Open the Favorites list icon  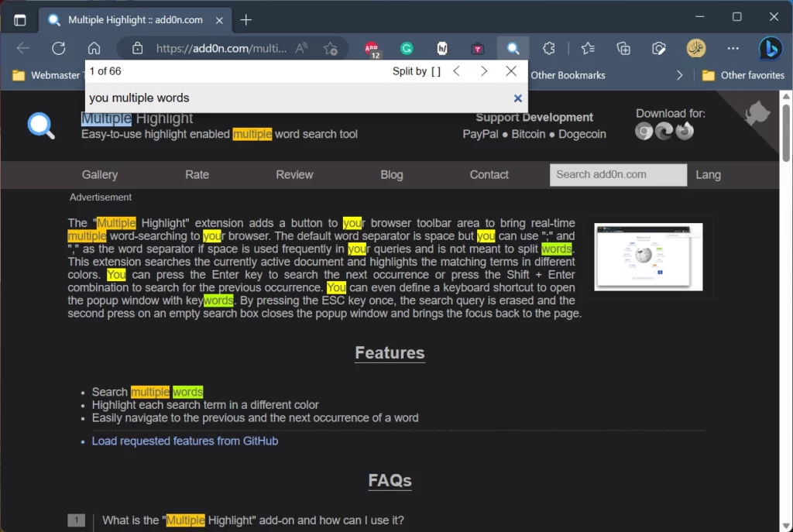[x=588, y=49]
